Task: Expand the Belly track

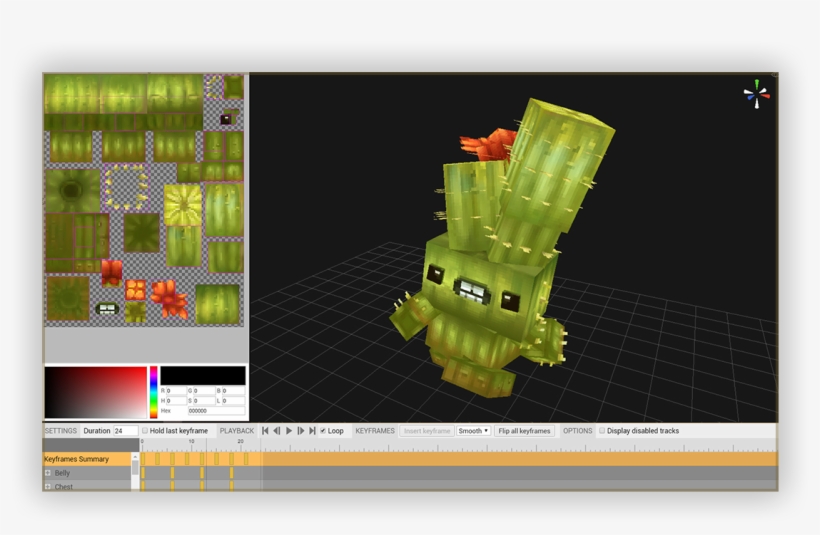Action: click(48, 473)
